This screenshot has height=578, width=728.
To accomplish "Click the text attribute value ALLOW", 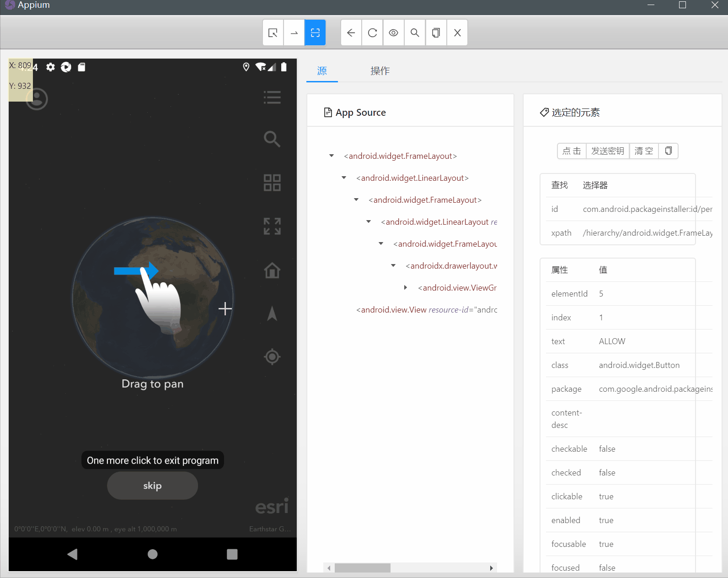I will (x=612, y=341).
